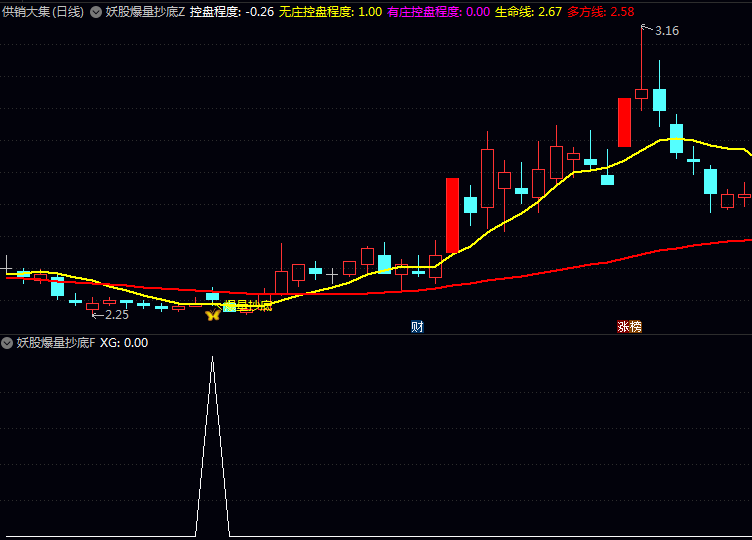Image resolution: width=752 pixels, height=540 pixels.
Task: Open the 涨榜 marker on the chart
Action: pos(629,327)
